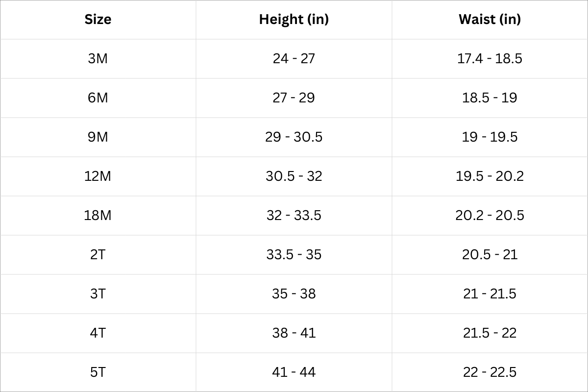Select the waist cell 20.5 - 21
588x392 pixels.
pyautogui.click(x=490, y=255)
